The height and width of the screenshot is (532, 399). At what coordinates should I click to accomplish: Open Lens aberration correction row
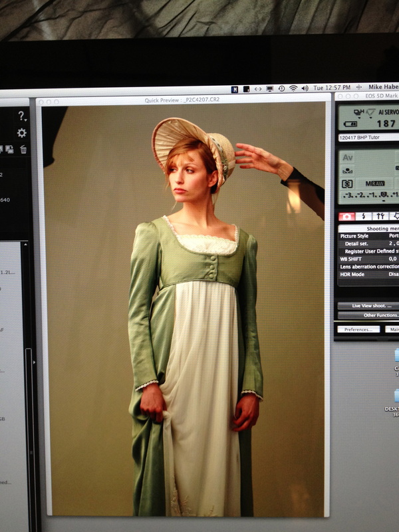click(x=369, y=267)
